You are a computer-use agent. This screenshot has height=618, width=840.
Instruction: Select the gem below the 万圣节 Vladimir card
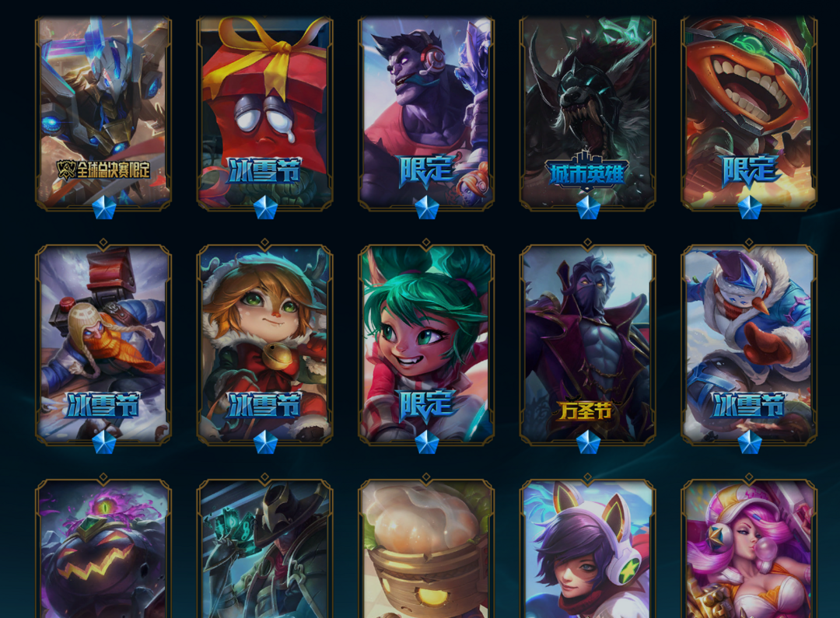pos(588,442)
